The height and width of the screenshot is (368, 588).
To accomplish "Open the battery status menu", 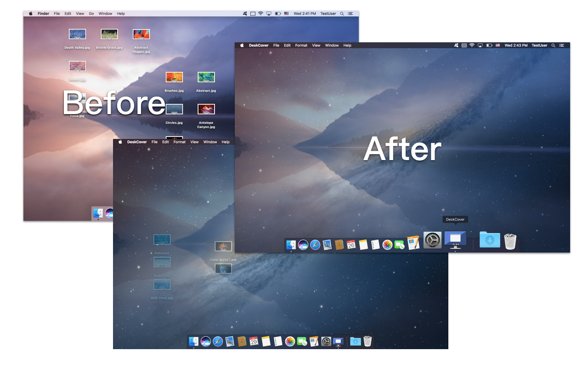I will pos(489,45).
